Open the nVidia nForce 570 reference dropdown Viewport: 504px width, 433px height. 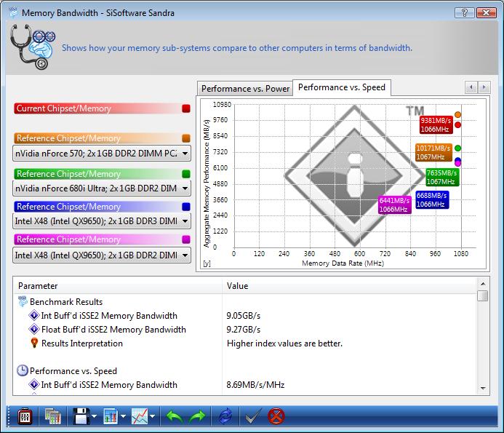[x=102, y=154]
